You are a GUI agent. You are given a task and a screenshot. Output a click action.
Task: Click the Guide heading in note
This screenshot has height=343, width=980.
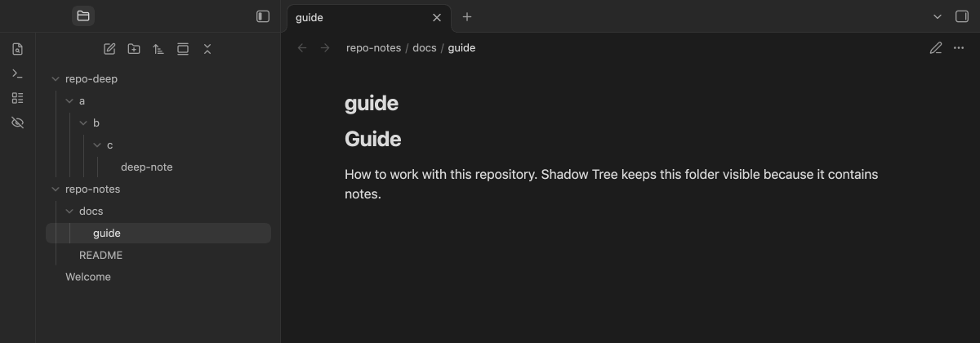[x=373, y=139]
